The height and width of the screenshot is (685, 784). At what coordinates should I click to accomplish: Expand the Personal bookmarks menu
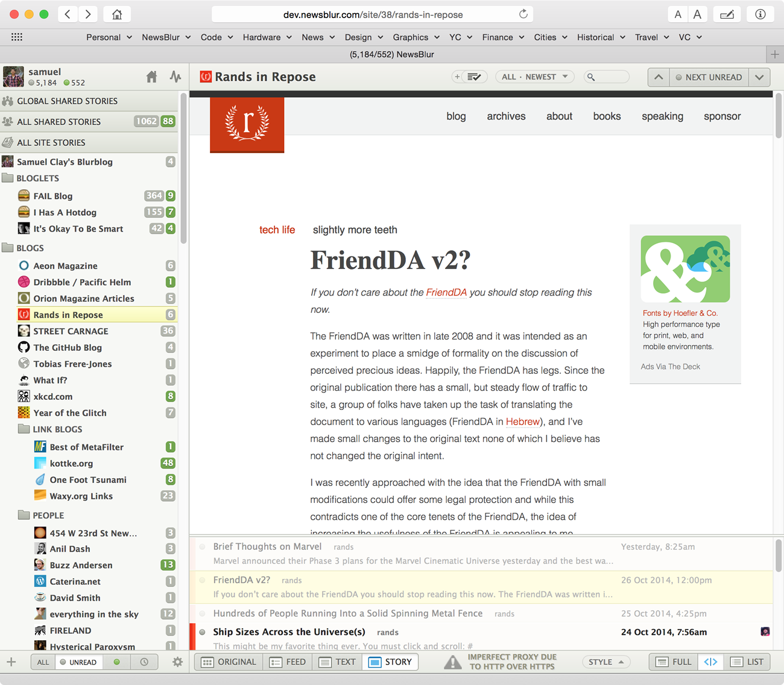109,37
